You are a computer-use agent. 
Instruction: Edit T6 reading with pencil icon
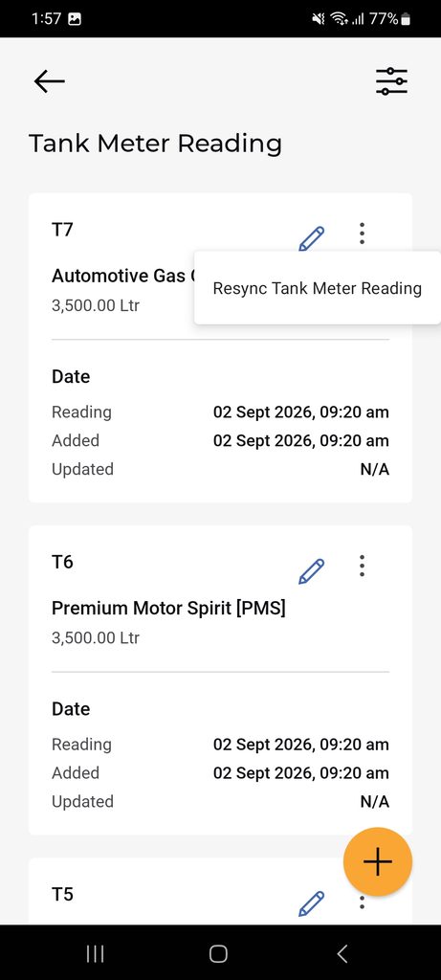311,571
